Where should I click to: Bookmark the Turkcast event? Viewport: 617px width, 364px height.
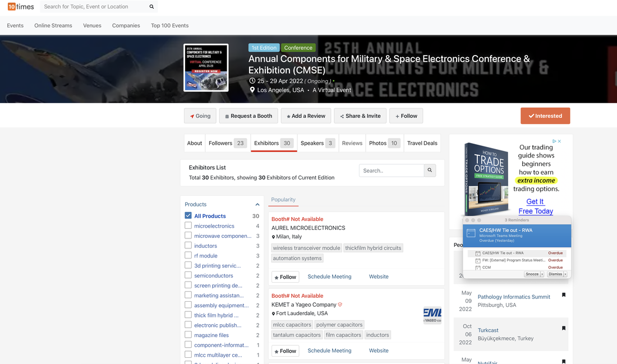point(564,328)
